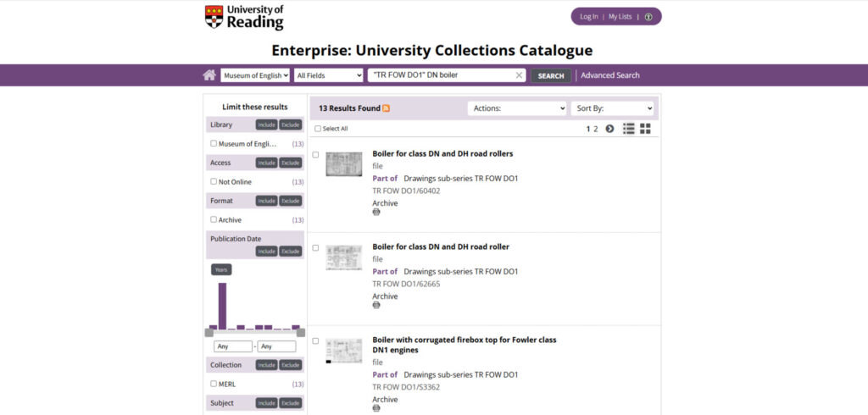Click the Years button above date chart
This screenshot has height=415, width=868.
[221, 269]
